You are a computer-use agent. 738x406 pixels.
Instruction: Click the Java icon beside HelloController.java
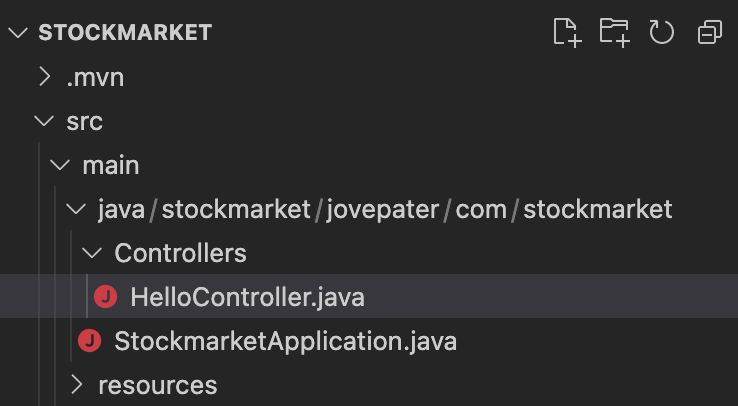click(105, 297)
